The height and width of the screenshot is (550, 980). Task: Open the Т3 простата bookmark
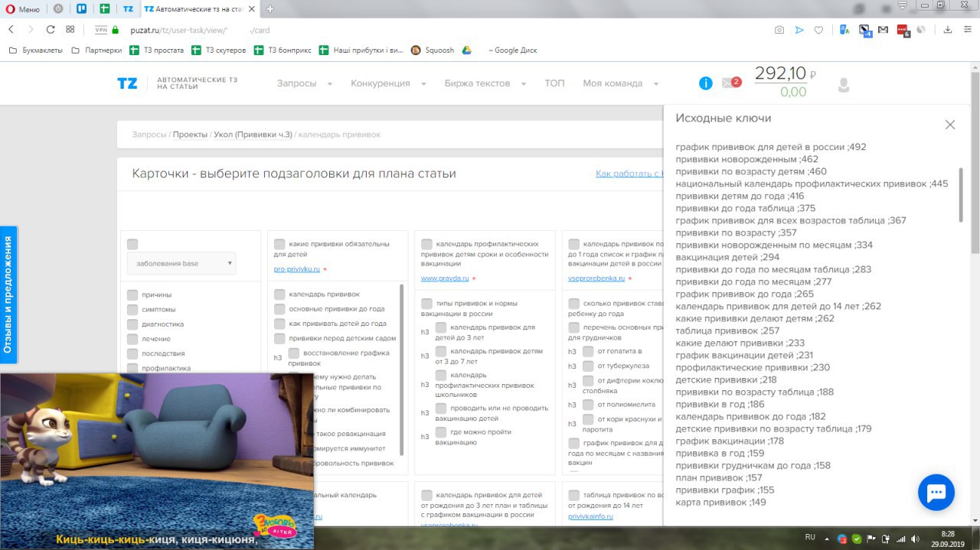pos(157,50)
